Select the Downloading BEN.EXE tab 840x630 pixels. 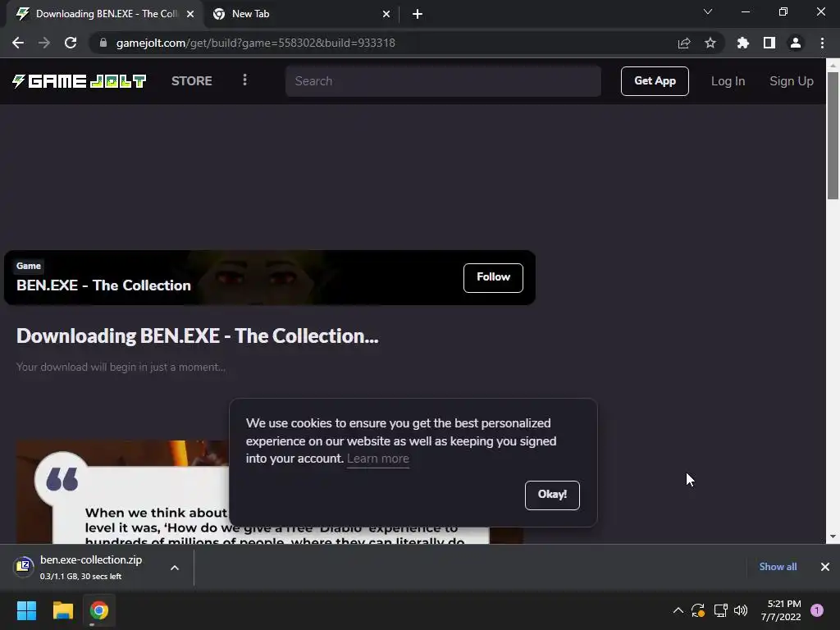pos(104,14)
